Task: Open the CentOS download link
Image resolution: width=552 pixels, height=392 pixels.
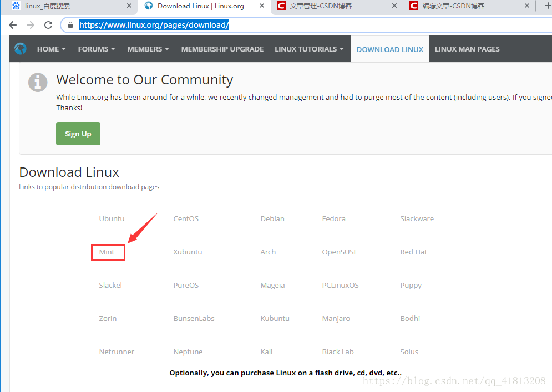Action: tap(186, 218)
